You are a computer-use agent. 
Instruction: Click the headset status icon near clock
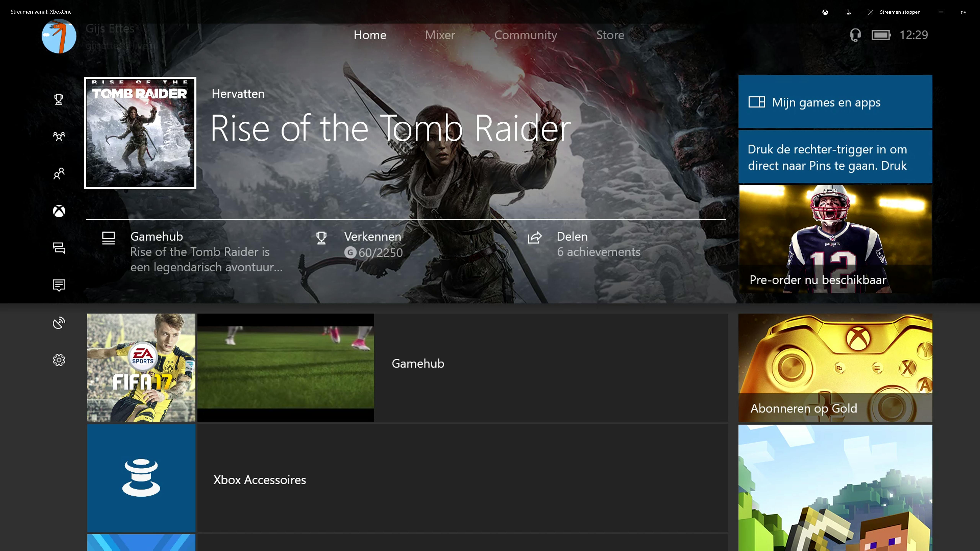[x=855, y=35]
